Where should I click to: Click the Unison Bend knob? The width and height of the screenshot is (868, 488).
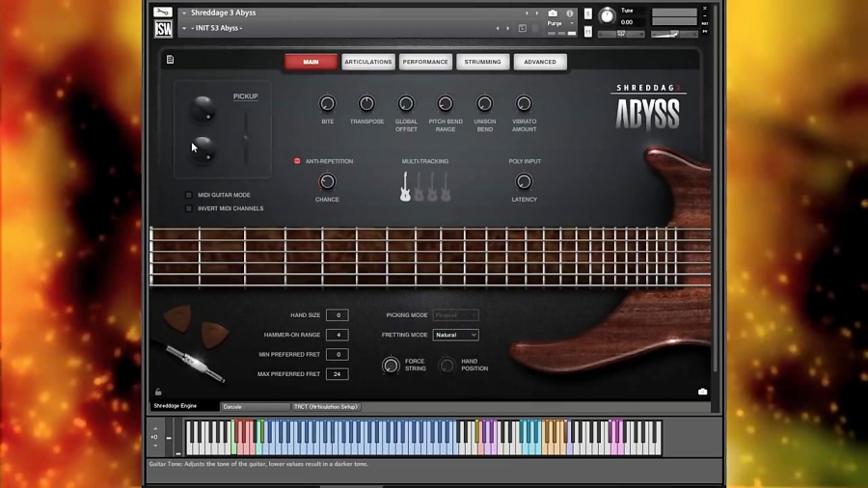(x=484, y=103)
